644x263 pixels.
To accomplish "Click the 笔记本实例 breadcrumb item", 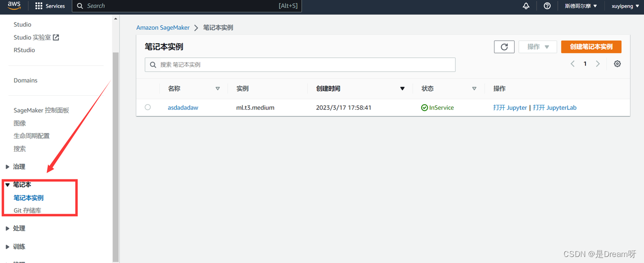I will [218, 28].
